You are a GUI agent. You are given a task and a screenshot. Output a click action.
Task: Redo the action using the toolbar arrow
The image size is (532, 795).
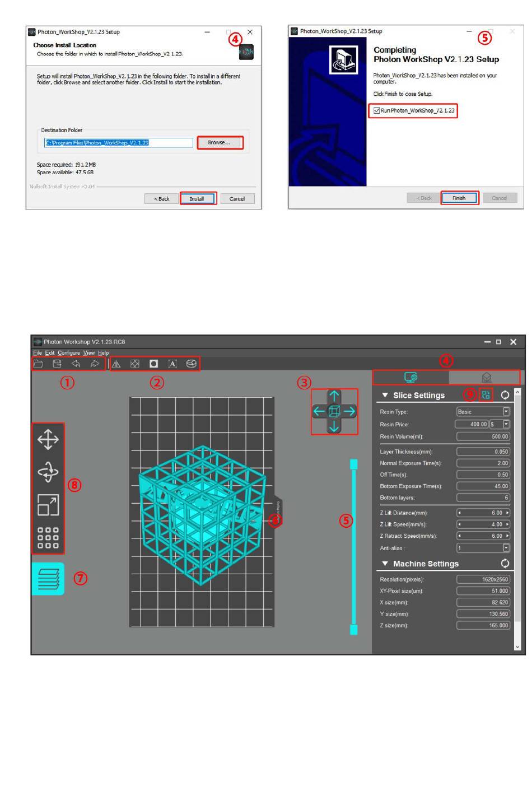(95, 364)
